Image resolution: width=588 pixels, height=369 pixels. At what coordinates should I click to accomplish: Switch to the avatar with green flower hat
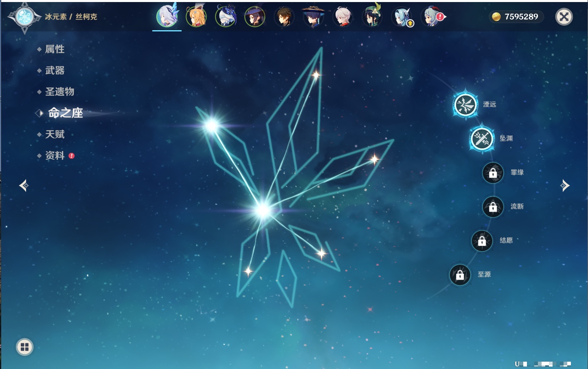372,17
